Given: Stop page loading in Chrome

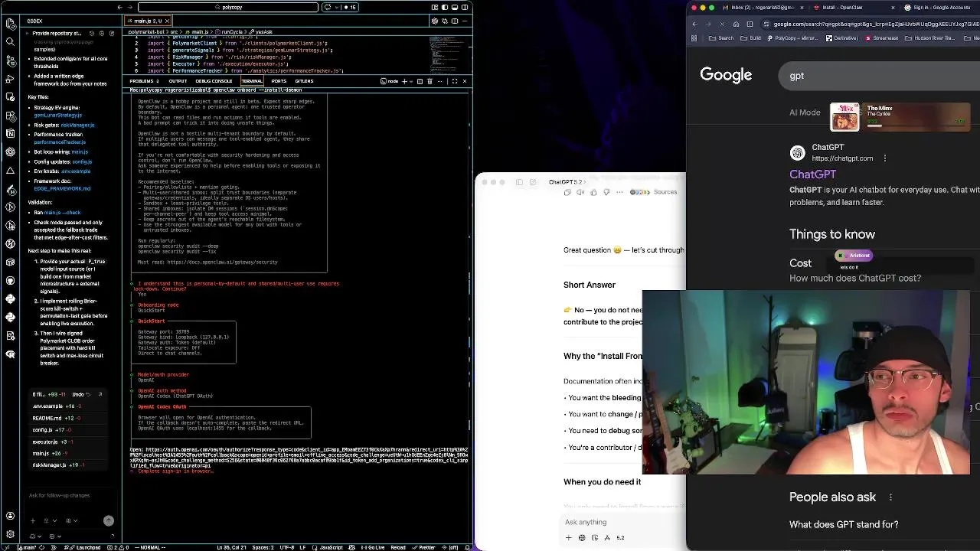Looking at the screenshot, I should (722, 24).
